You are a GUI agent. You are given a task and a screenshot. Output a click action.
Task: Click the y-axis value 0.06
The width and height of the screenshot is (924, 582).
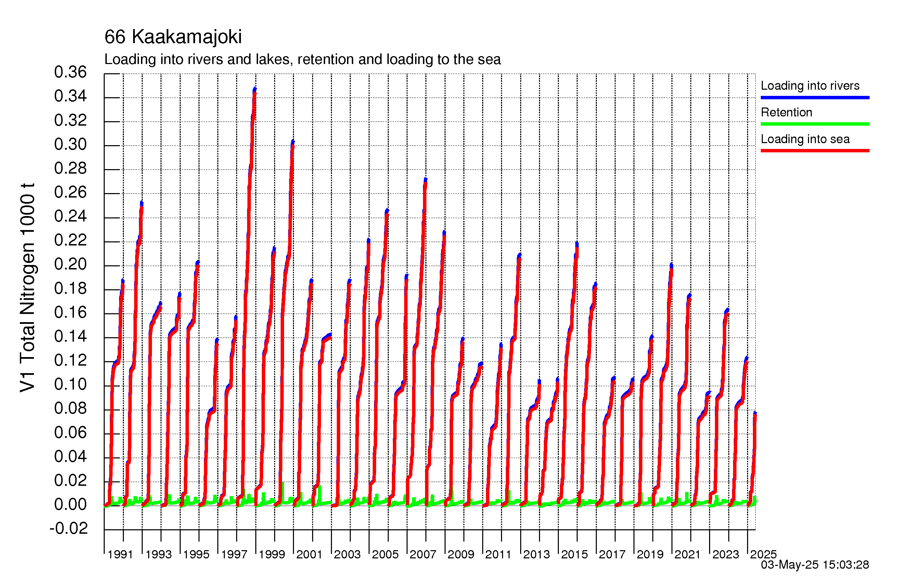[x=70, y=433]
